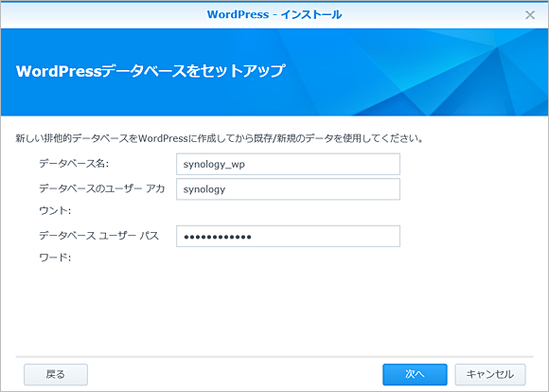Click the masked password dots

[218, 237]
